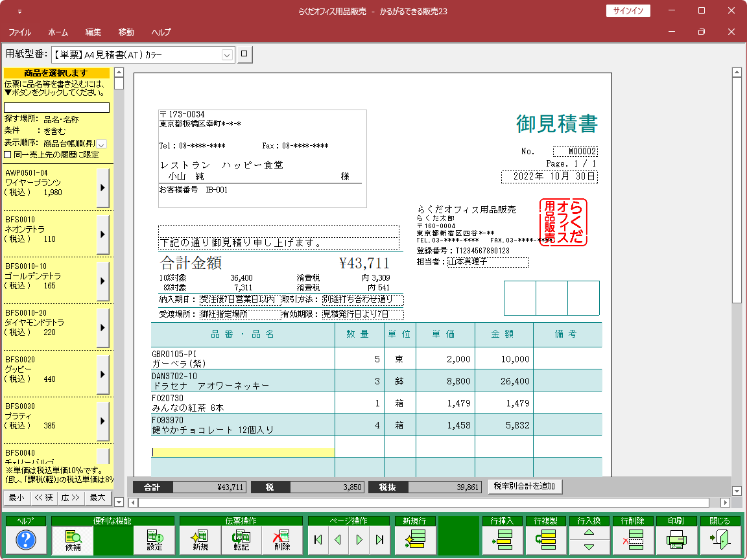Jump to the first page icon
The width and height of the screenshot is (747, 560).
(x=318, y=539)
